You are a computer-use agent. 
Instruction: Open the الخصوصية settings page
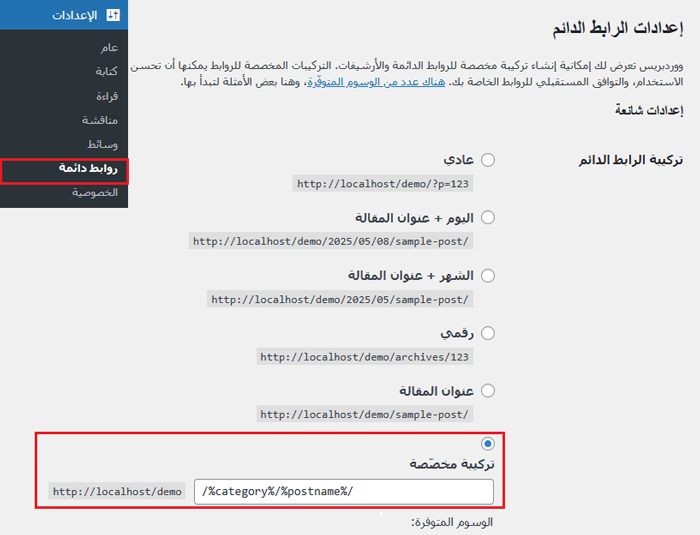coord(95,192)
